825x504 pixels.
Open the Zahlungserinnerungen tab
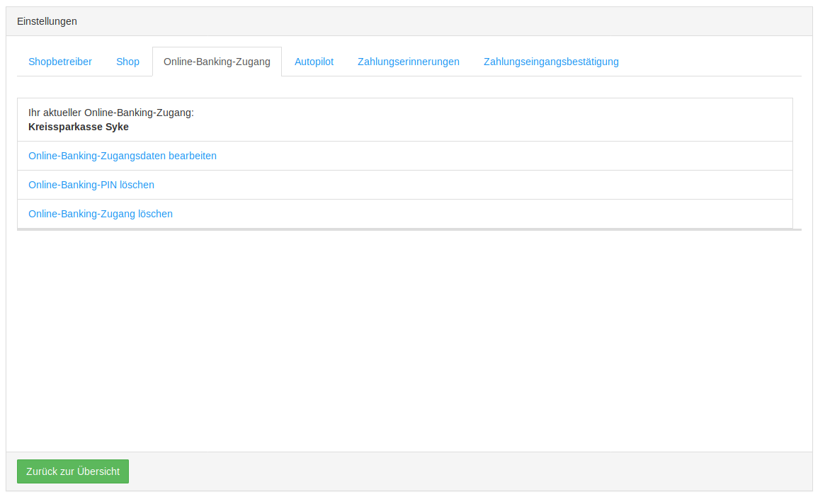408,62
